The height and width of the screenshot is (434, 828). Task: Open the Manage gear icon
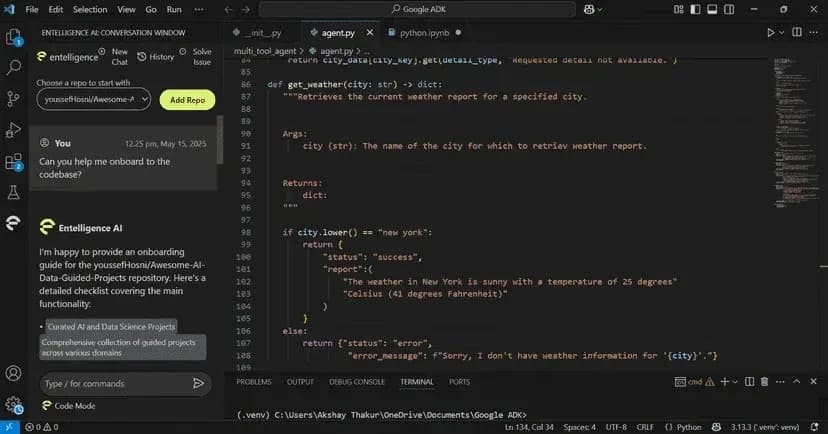coord(14,405)
